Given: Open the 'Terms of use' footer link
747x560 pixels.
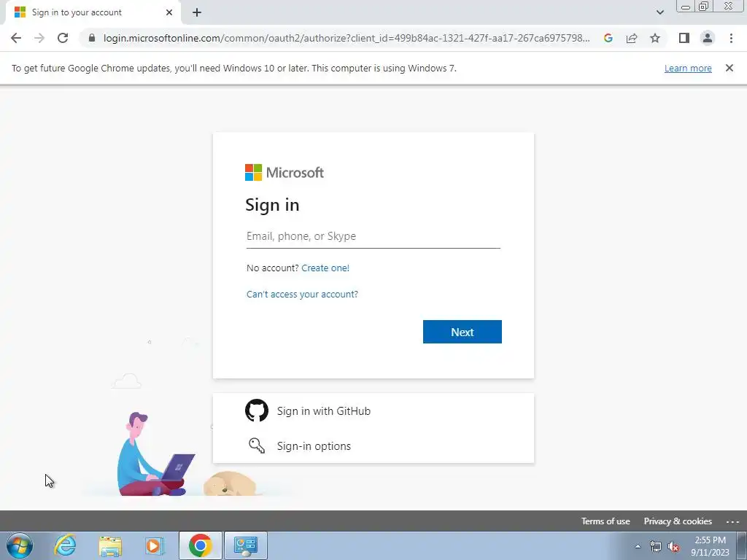Looking at the screenshot, I should pyautogui.click(x=605, y=521).
